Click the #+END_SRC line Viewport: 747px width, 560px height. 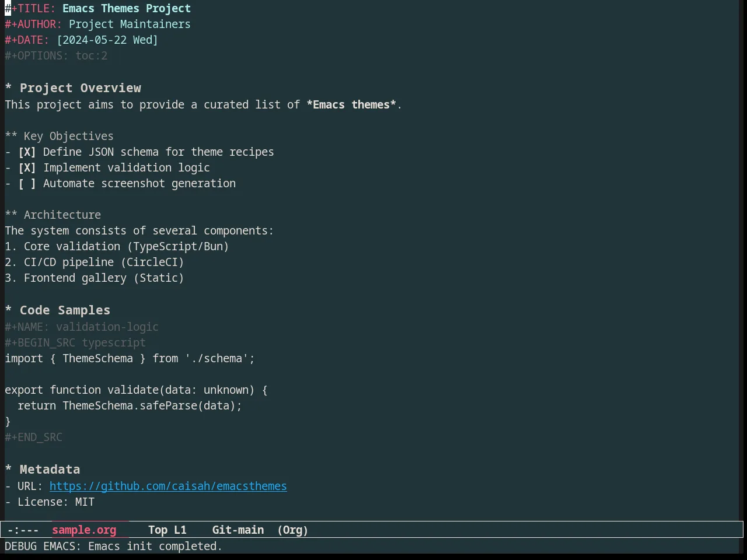[x=33, y=437]
